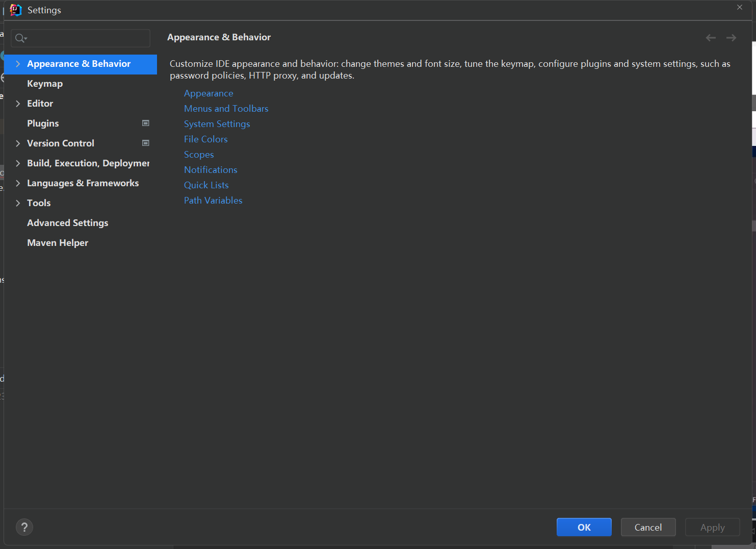Close the Settings dialog with the X
The image size is (756, 549).
point(740,8)
